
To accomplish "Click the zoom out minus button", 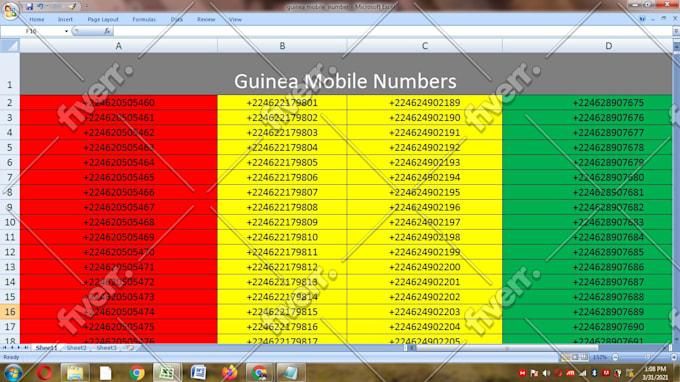I will point(615,357).
